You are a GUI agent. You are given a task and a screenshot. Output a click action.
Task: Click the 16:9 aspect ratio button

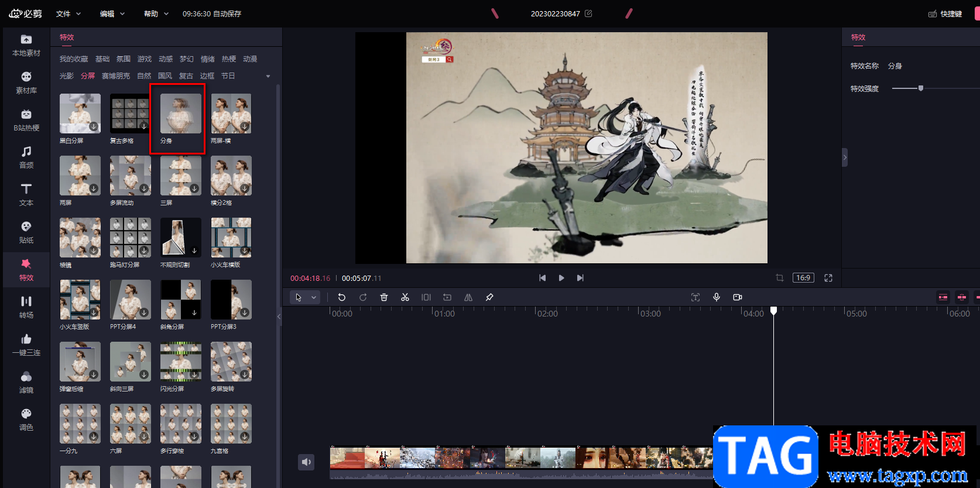(803, 278)
